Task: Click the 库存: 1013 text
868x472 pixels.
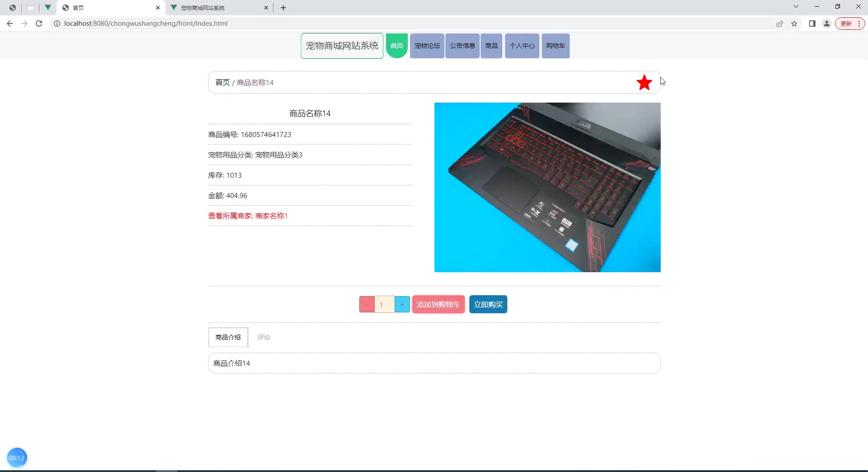Action: pos(225,175)
